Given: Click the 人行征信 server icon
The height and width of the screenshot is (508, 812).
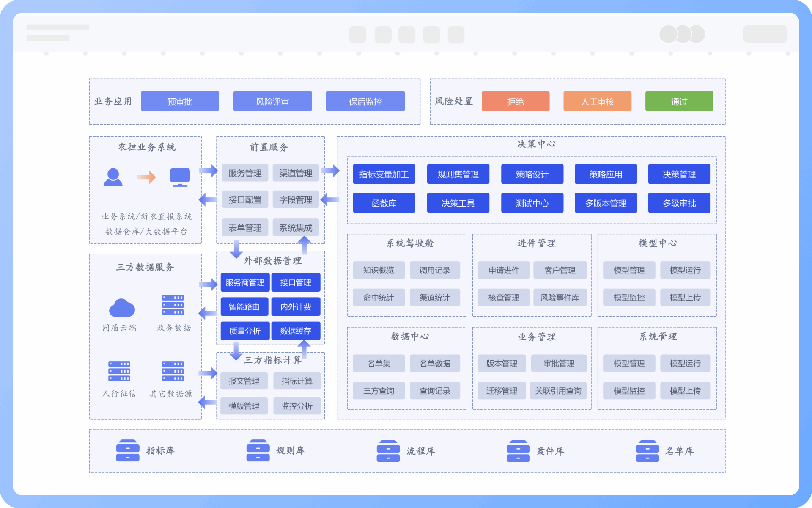Looking at the screenshot, I should pyautogui.click(x=119, y=371).
